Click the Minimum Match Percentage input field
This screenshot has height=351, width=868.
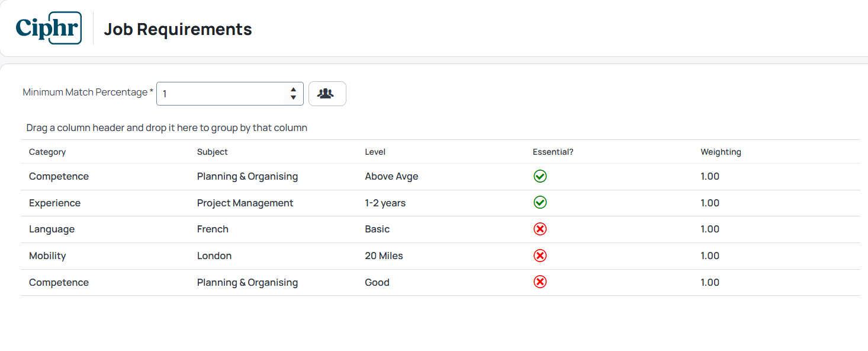230,94
